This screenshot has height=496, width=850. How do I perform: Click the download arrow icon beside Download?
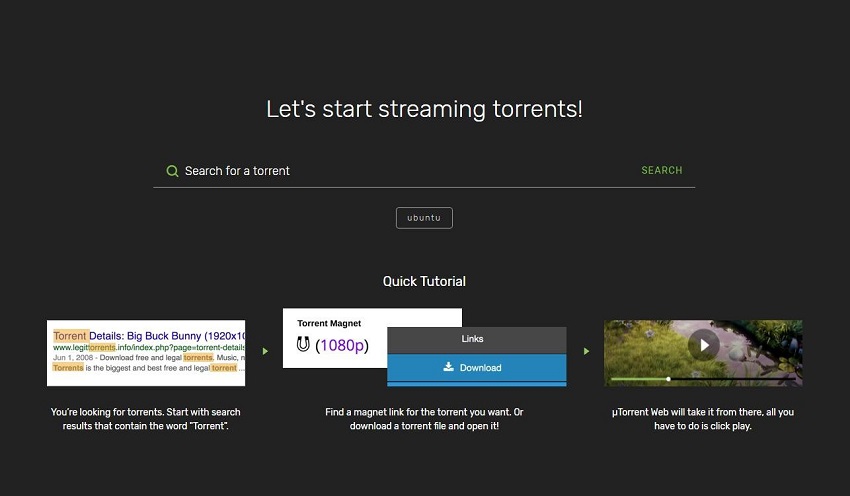pos(448,367)
